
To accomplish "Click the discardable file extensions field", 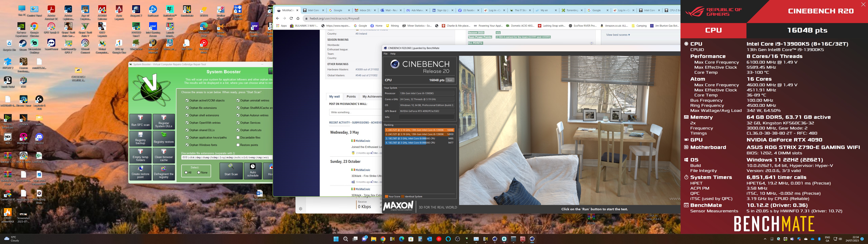I will 227,157.
